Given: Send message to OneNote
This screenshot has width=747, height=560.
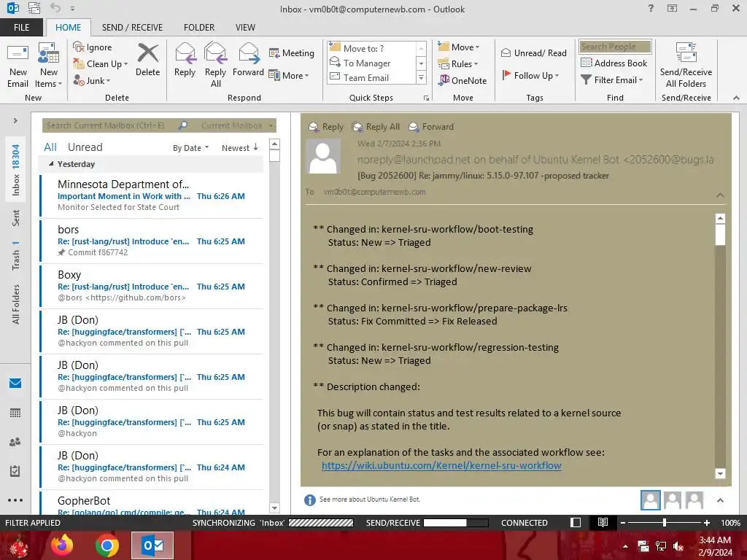Looking at the screenshot, I should (x=462, y=80).
